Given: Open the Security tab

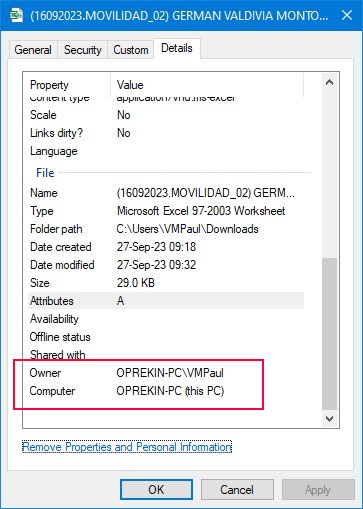Looking at the screenshot, I should coord(83,50).
